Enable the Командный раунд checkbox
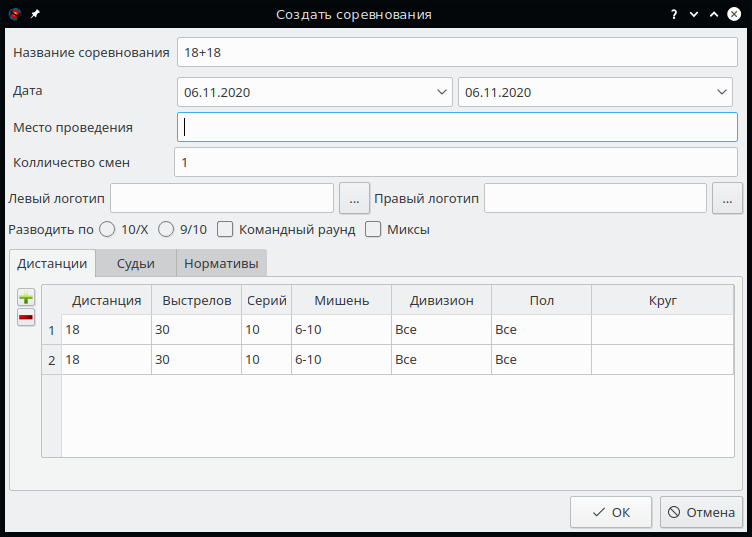This screenshot has width=752, height=537. coord(225,229)
